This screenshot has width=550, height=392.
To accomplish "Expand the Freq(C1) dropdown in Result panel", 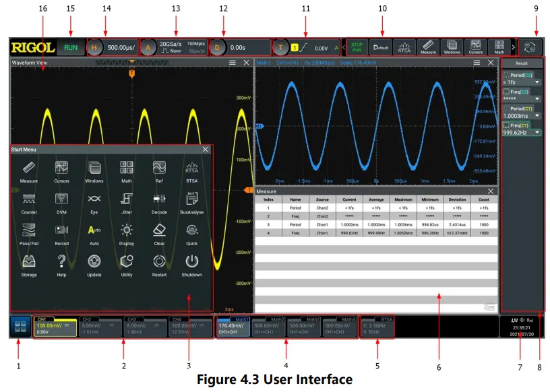I will [537, 132].
